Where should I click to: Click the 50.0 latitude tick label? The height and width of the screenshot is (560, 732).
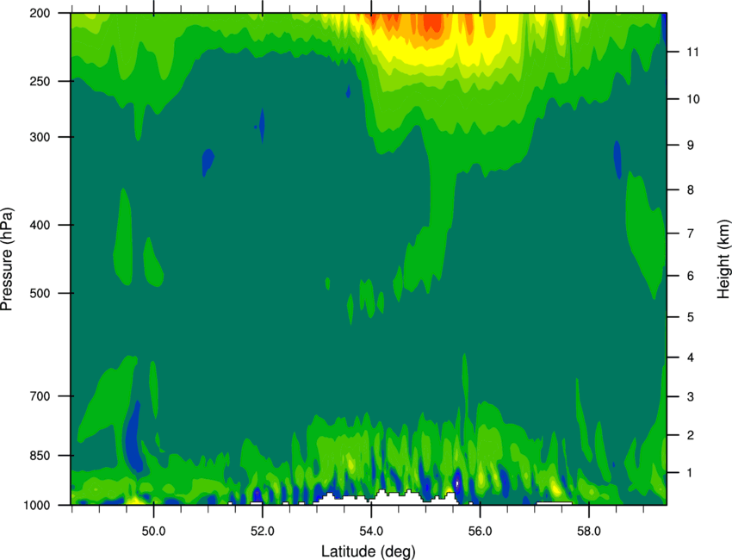pyautogui.click(x=153, y=532)
